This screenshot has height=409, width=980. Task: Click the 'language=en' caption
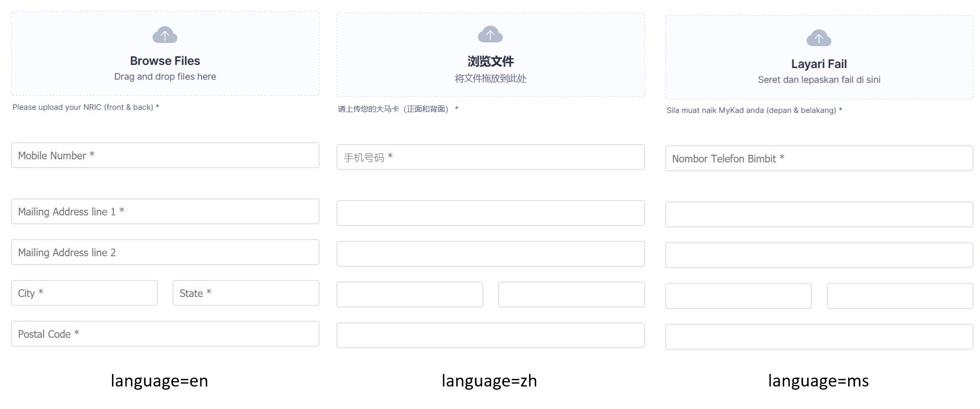click(x=159, y=381)
